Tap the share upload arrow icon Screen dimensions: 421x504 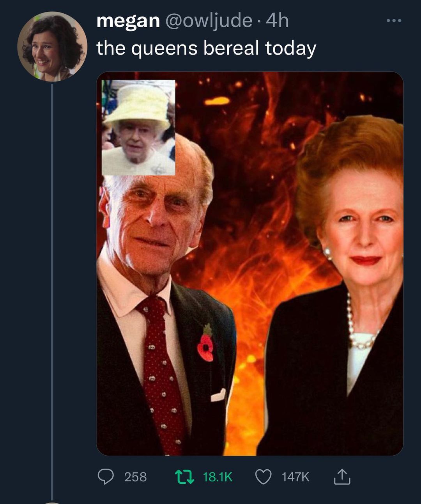point(342,477)
